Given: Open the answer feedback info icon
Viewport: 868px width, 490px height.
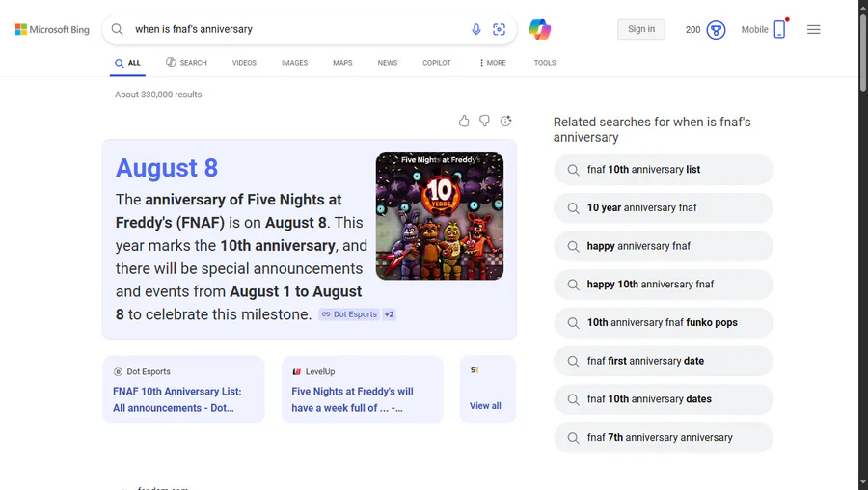Looking at the screenshot, I should tap(505, 121).
